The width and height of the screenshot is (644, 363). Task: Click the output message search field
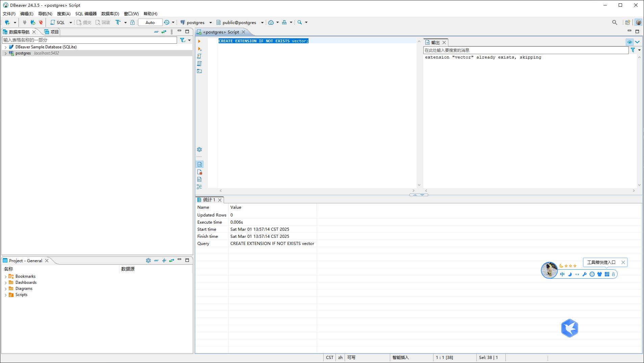click(x=526, y=50)
